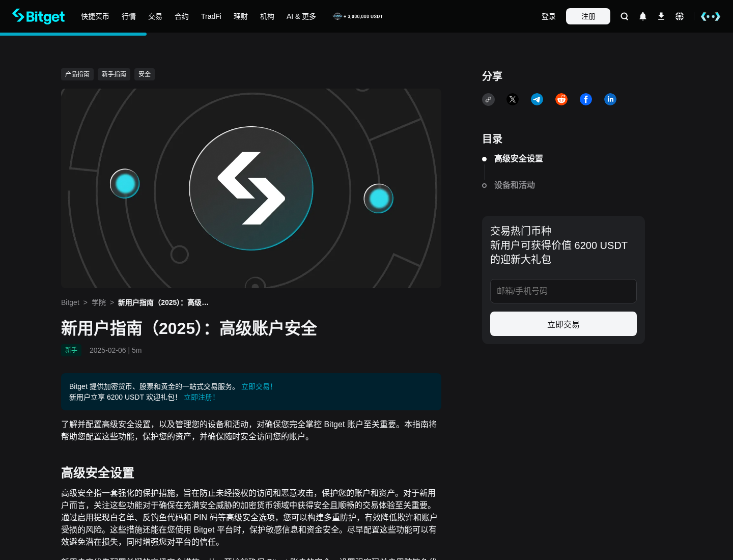Image resolution: width=733 pixels, height=560 pixels.
Task: Click the 3,000,000 USDT promo badge
Action: [x=358, y=16]
